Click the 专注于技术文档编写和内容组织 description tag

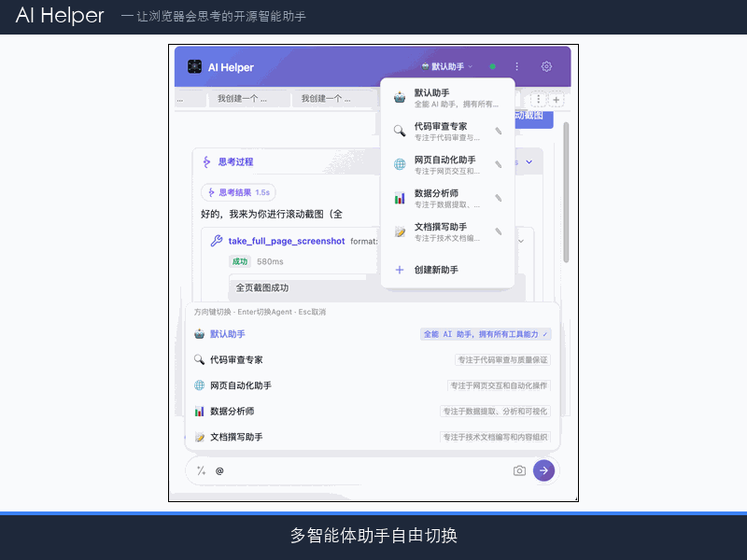(x=495, y=437)
